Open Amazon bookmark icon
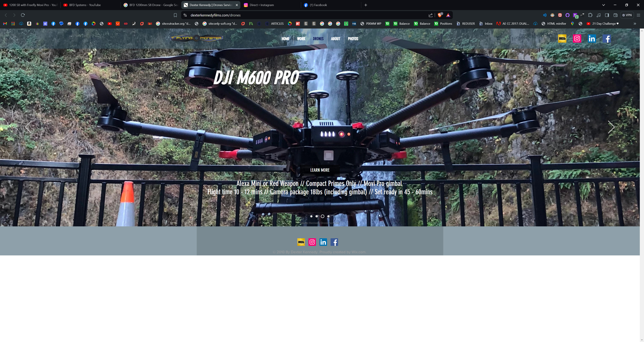Viewport: 644px width, 342px height. point(29,23)
